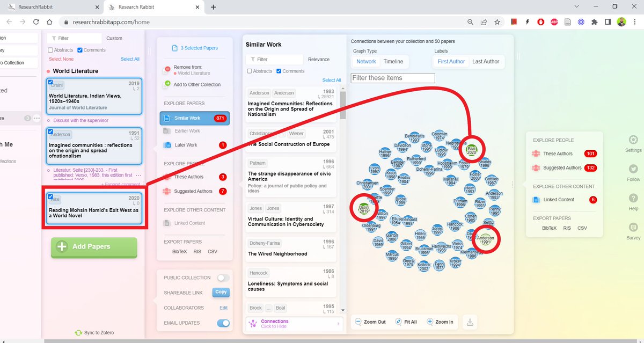The width and height of the screenshot is (644, 343).
Task: Open the Help question-mark icon
Action: click(633, 198)
